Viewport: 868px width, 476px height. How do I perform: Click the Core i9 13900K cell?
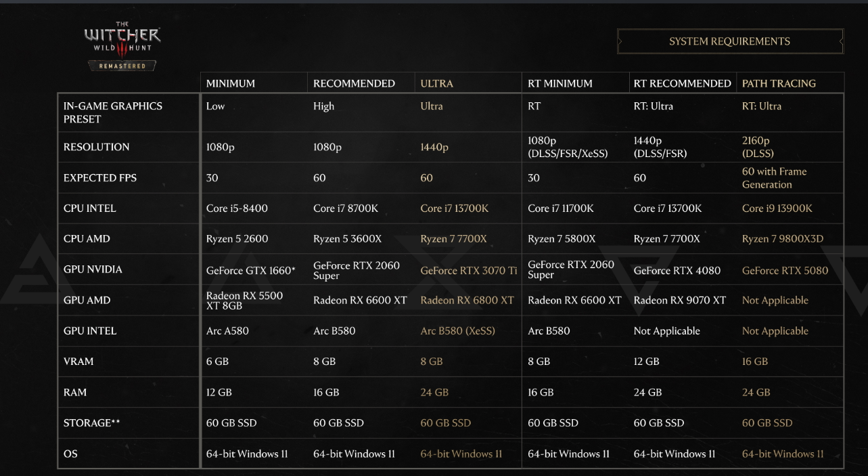[x=777, y=209]
